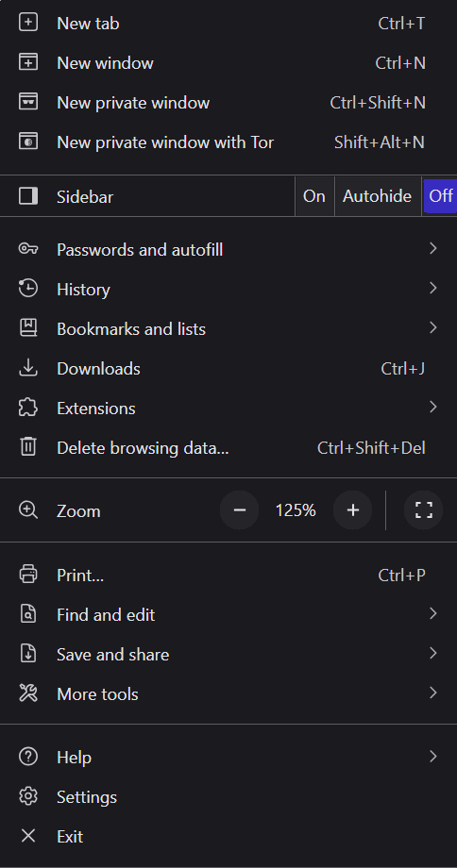This screenshot has width=457, height=868.
Task: Increase zoom with the plus button
Action: click(352, 509)
